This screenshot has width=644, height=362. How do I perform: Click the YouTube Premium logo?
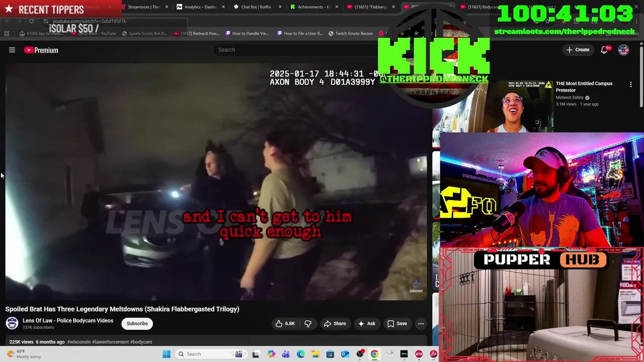click(41, 50)
